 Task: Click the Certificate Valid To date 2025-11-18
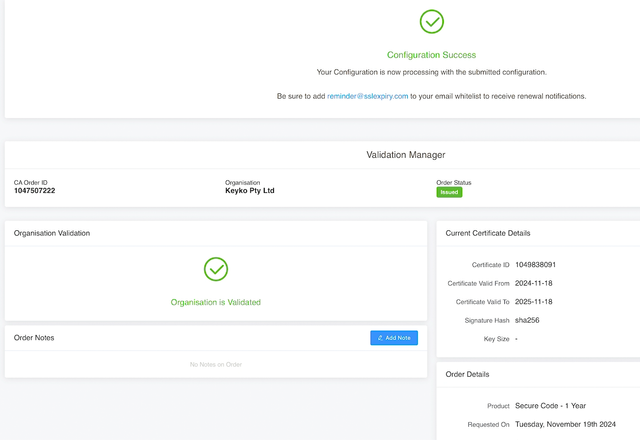[x=533, y=302]
